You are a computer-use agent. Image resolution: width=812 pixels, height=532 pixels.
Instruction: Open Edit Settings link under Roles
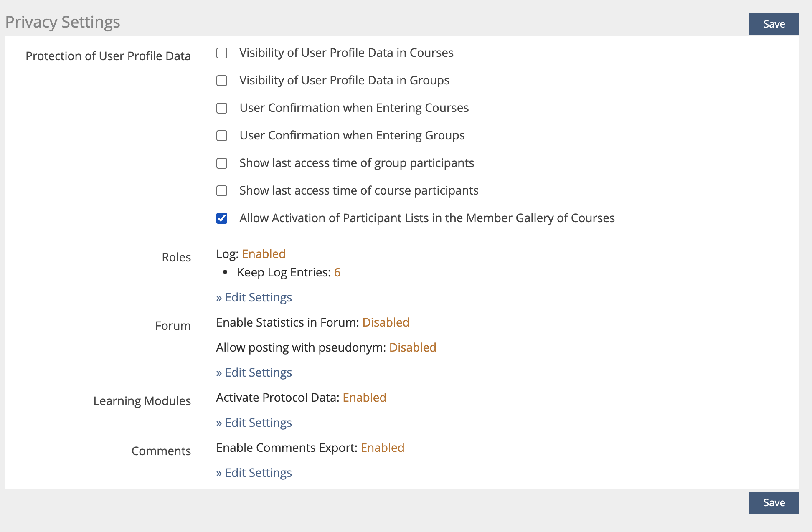254,297
